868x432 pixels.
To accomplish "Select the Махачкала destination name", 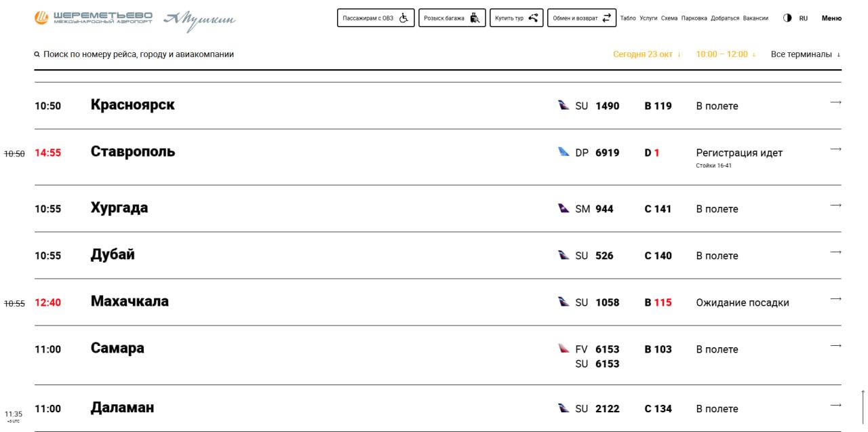I will pos(130,301).
